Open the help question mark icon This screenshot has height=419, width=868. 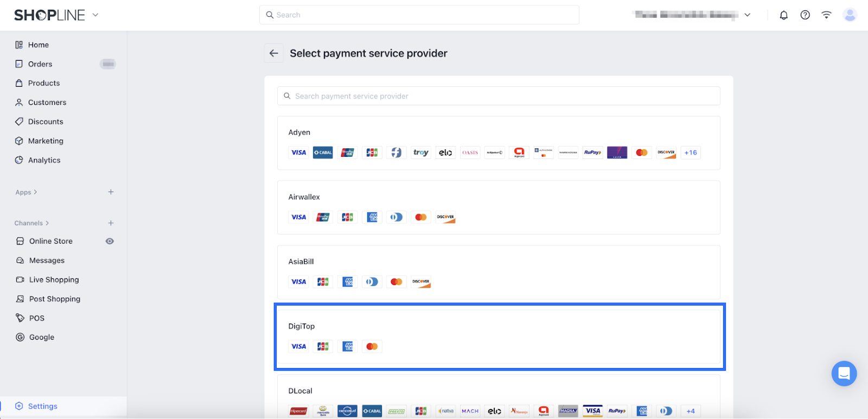click(x=805, y=15)
